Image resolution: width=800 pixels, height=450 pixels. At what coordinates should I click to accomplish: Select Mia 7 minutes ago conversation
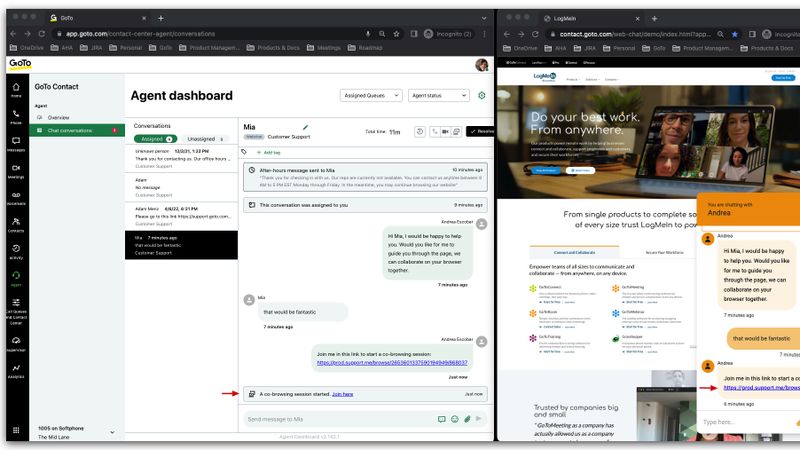182,245
